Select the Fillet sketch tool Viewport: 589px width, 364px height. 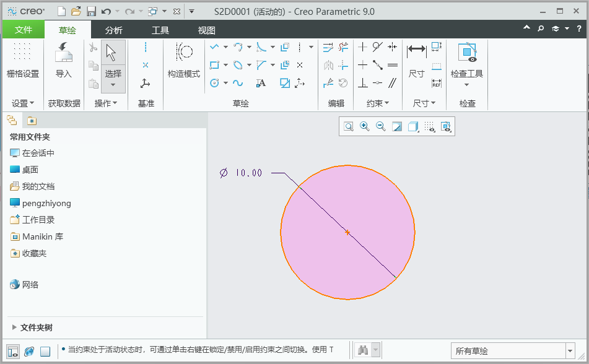[x=261, y=47]
